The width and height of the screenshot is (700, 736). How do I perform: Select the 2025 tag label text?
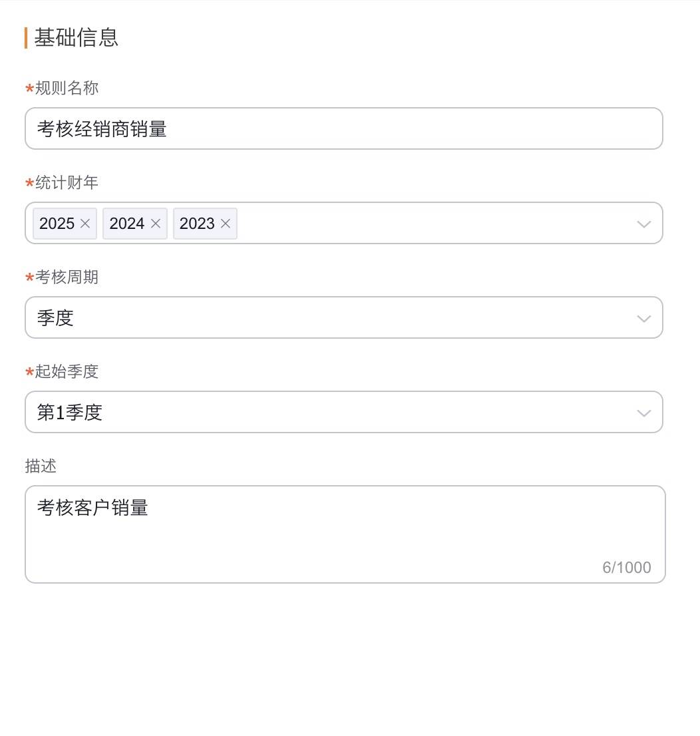point(57,224)
